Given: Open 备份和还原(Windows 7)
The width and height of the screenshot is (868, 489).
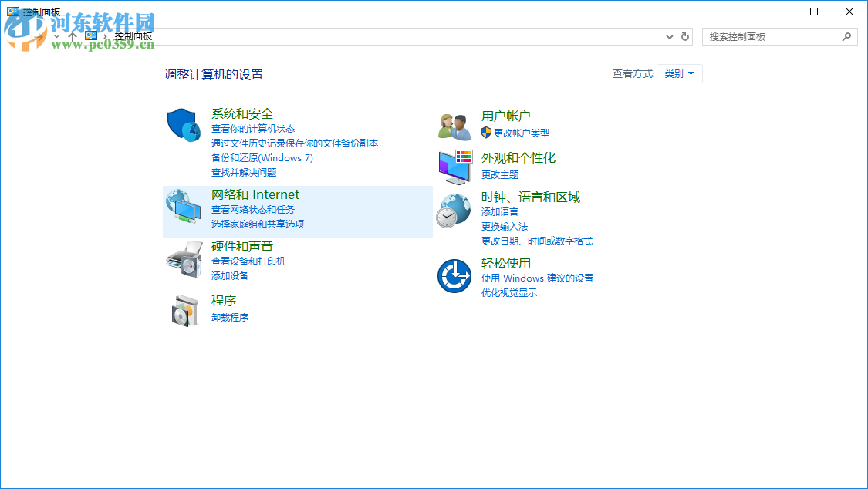Looking at the screenshot, I should (263, 157).
